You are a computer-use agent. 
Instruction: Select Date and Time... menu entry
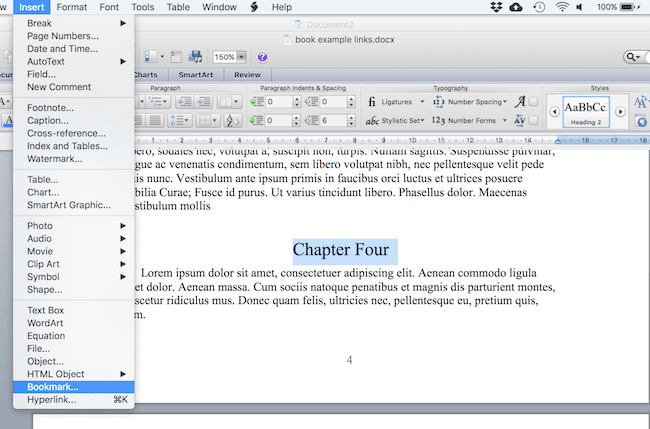tap(73, 48)
